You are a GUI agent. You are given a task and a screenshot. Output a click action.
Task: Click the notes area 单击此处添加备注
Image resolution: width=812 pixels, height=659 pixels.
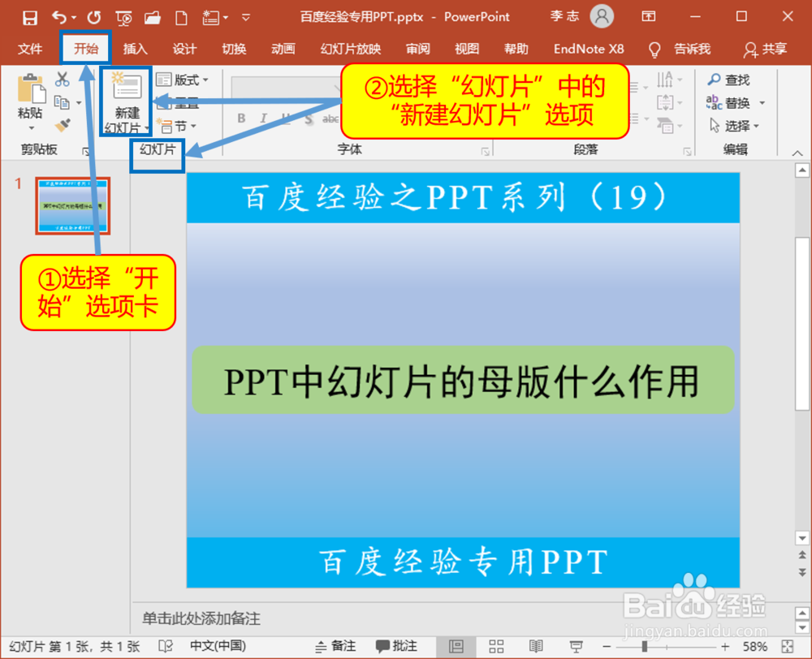[x=201, y=618]
